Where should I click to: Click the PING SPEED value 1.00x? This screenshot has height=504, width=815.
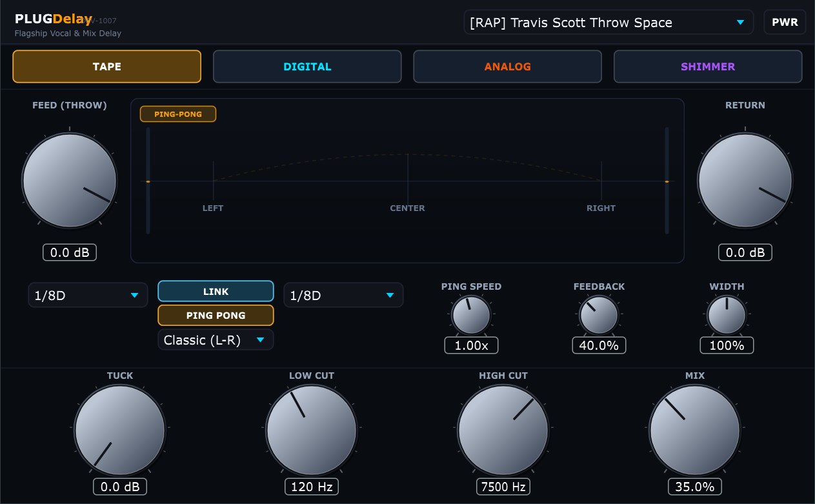click(x=471, y=345)
